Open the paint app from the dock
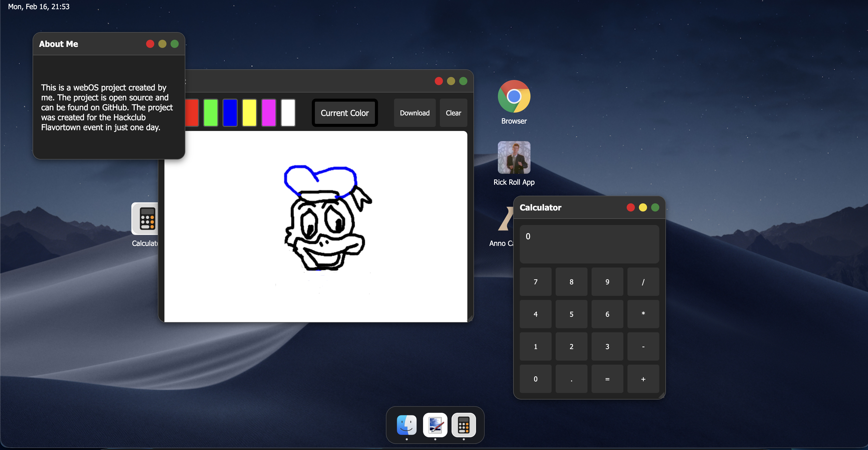This screenshot has height=450, width=868. (435, 425)
